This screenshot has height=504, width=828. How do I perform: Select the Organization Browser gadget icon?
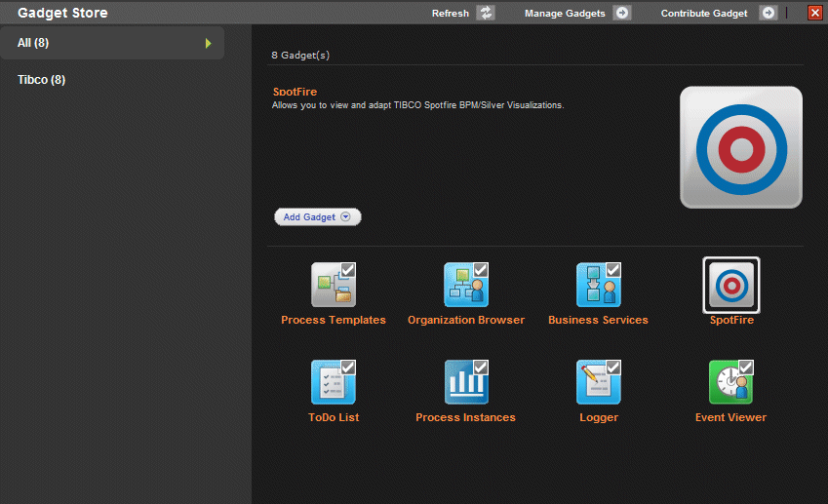click(466, 285)
